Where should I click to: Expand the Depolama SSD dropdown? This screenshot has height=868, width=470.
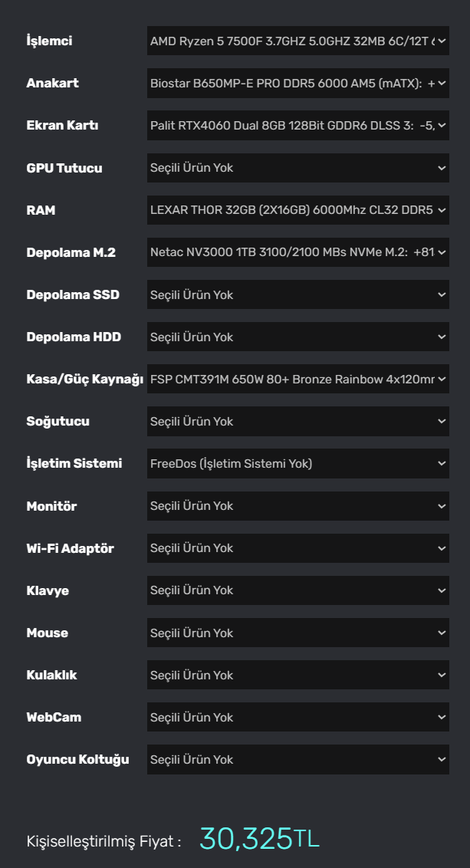click(297, 295)
